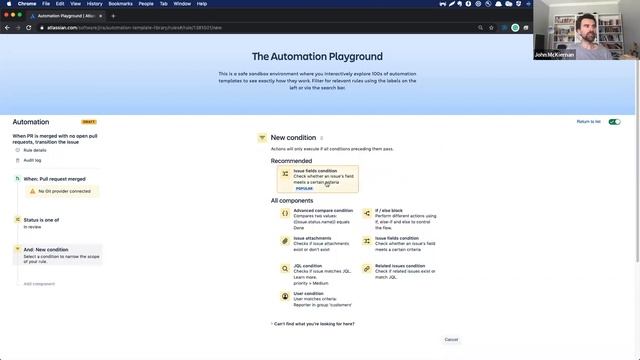
Task: Select the recommended Issue fields condition card
Action: click(318, 179)
